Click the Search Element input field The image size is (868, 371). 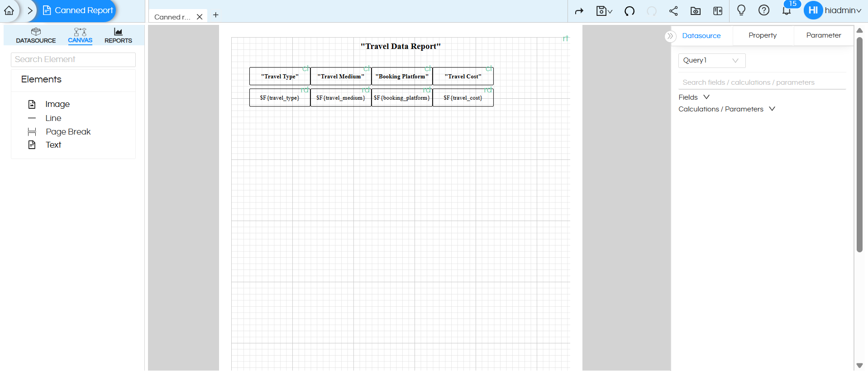click(x=73, y=59)
